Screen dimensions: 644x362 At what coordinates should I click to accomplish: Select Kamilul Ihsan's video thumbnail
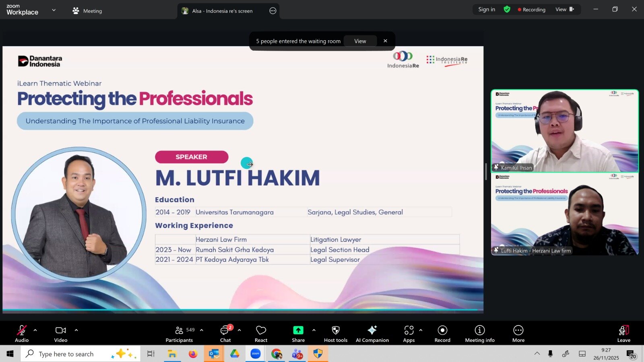pyautogui.click(x=564, y=131)
